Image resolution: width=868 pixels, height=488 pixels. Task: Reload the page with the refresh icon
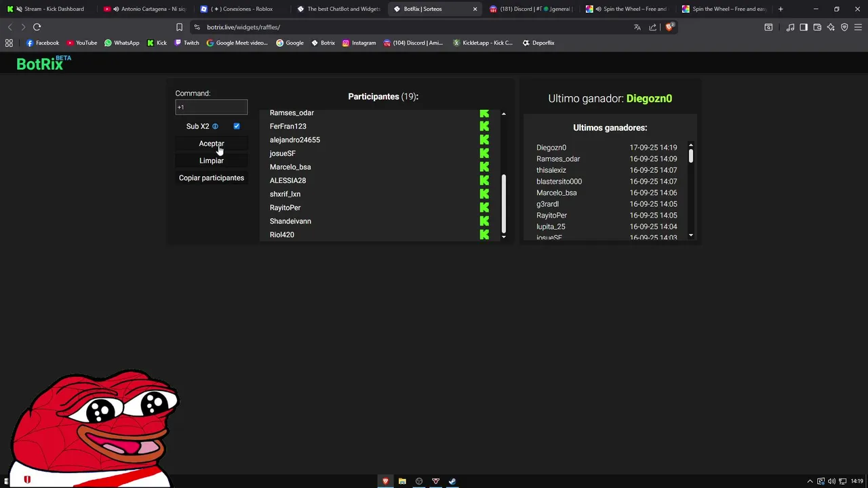pos(37,27)
